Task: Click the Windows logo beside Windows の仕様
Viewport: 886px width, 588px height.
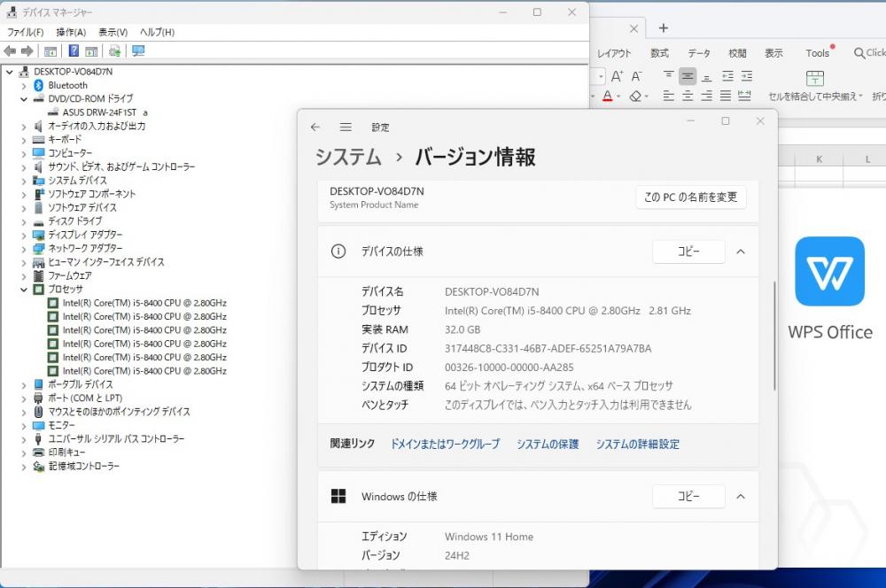Action: [338, 496]
